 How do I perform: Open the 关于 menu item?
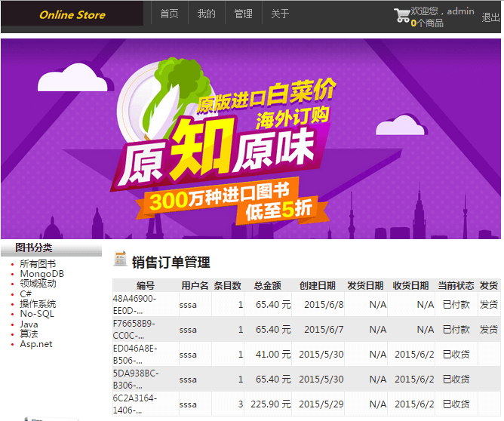click(x=280, y=14)
